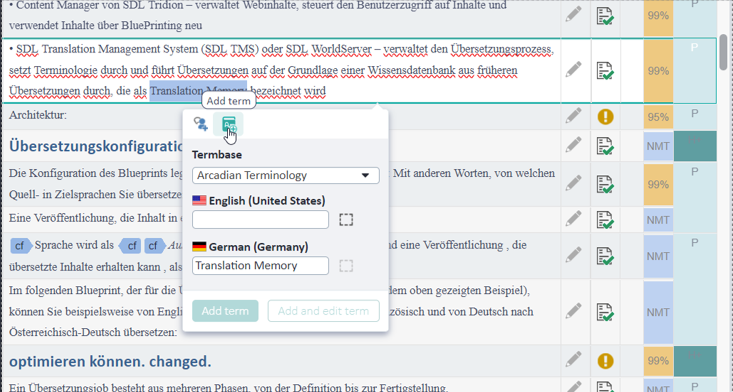Click warning status icon on Architektur row
This screenshot has width=733, height=392.
click(605, 116)
